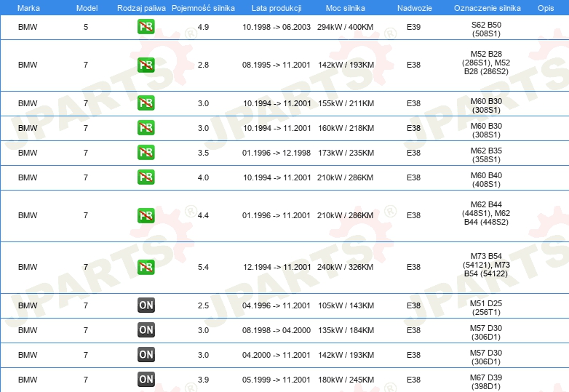Select the engine code S62 B50 (508S1)
This screenshot has height=392, width=569.
(486, 29)
